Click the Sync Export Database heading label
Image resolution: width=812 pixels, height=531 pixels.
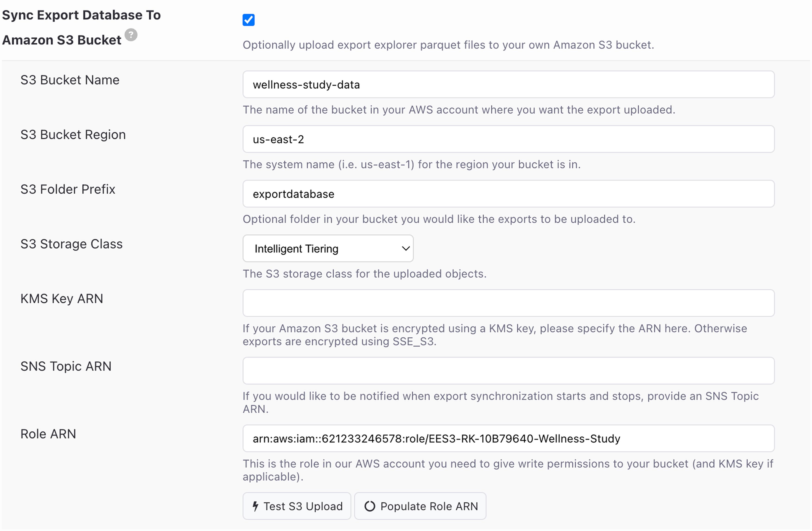[x=81, y=27]
